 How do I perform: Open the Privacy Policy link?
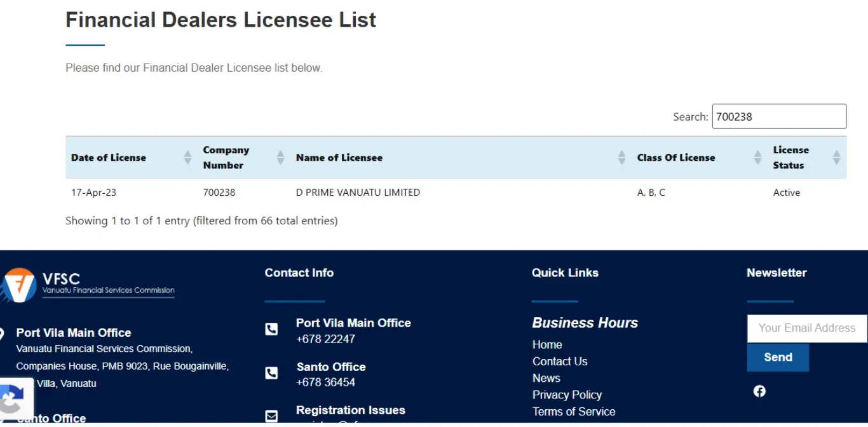click(x=567, y=395)
